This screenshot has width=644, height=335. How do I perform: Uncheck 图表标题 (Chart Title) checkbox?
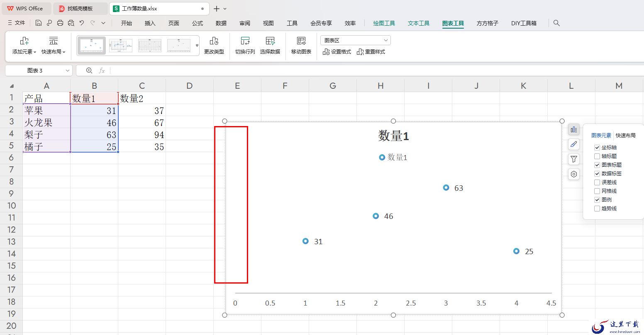pos(597,165)
